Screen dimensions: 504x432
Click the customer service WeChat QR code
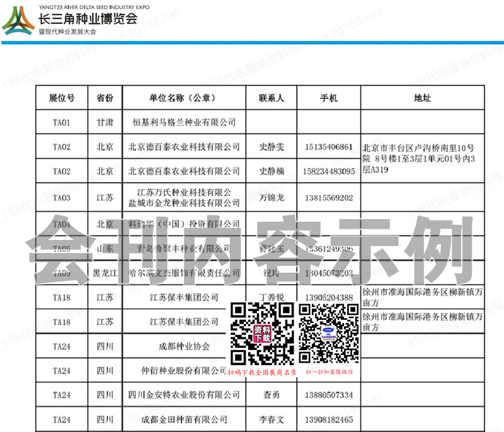(329, 334)
